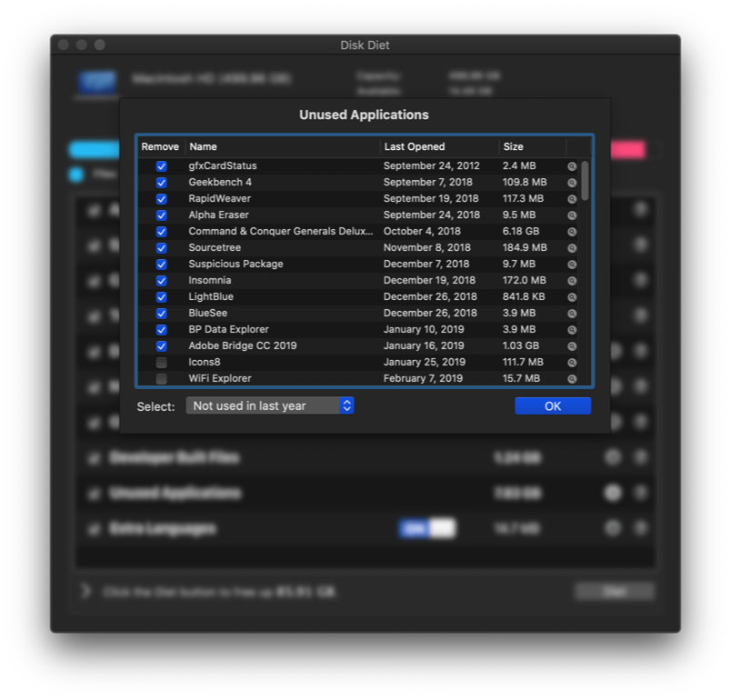
Task: Reveal gfxCardStatus with its magnifier icon
Action: [572, 166]
